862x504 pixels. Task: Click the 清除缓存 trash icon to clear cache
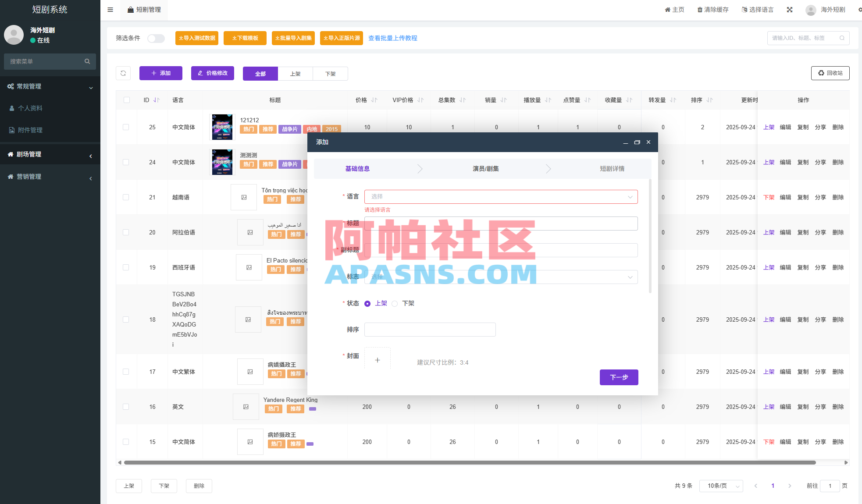[700, 9]
